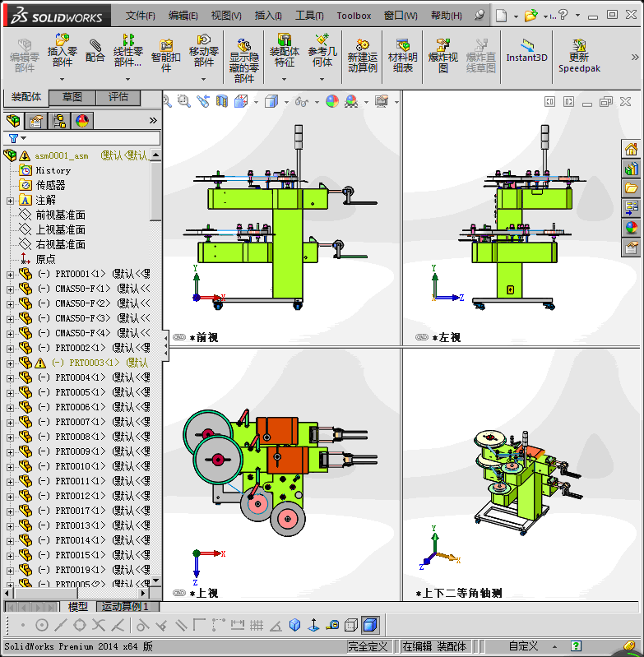Viewport: 644px width, 657px height.
Task: Open 插入(I) Insert menu
Action: click(268, 16)
